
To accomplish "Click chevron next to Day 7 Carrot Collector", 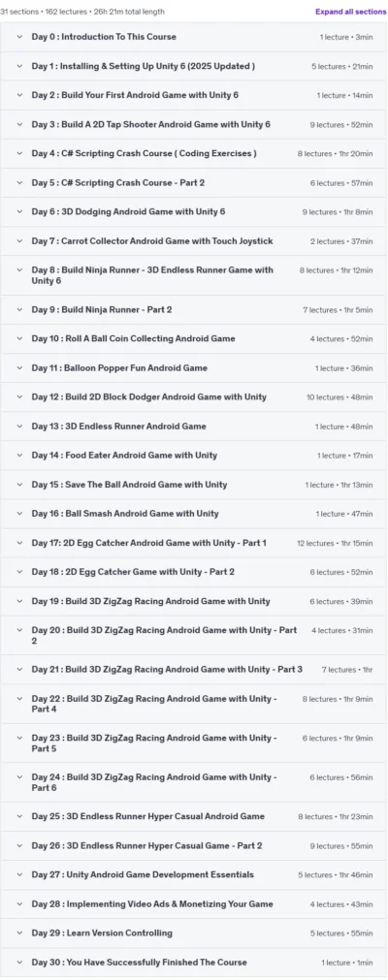I will point(19,241).
